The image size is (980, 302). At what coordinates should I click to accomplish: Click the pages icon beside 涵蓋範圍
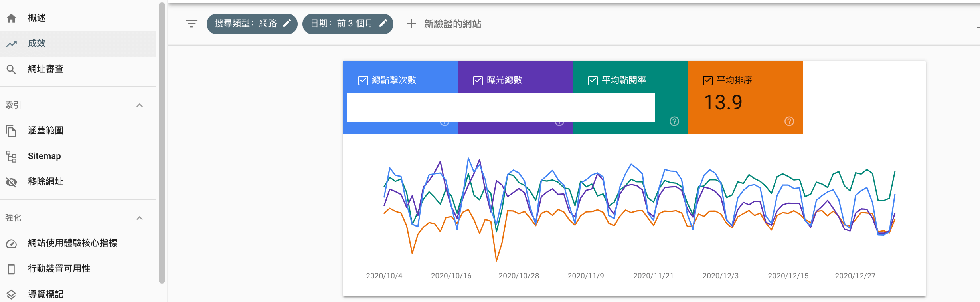click(x=12, y=131)
